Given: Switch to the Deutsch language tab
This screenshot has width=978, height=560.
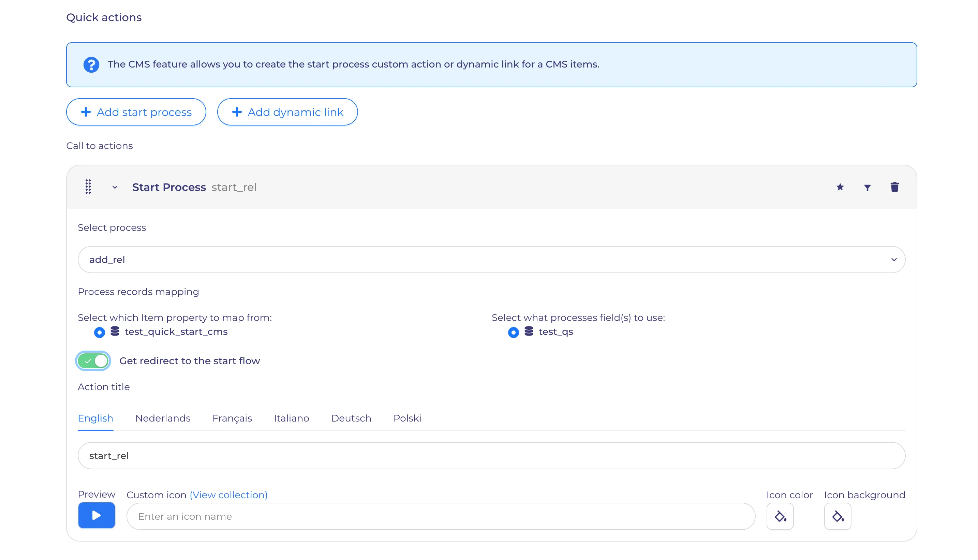Looking at the screenshot, I should (351, 418).
